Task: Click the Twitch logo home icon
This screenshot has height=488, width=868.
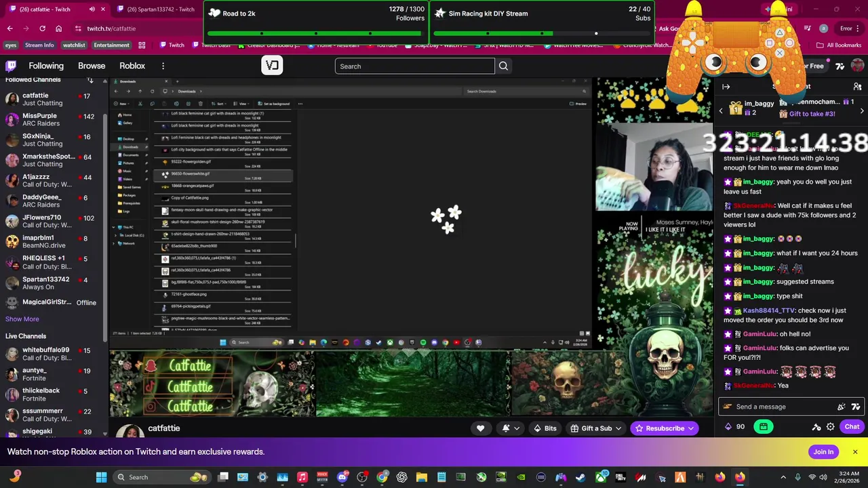Action: [11, 66]
